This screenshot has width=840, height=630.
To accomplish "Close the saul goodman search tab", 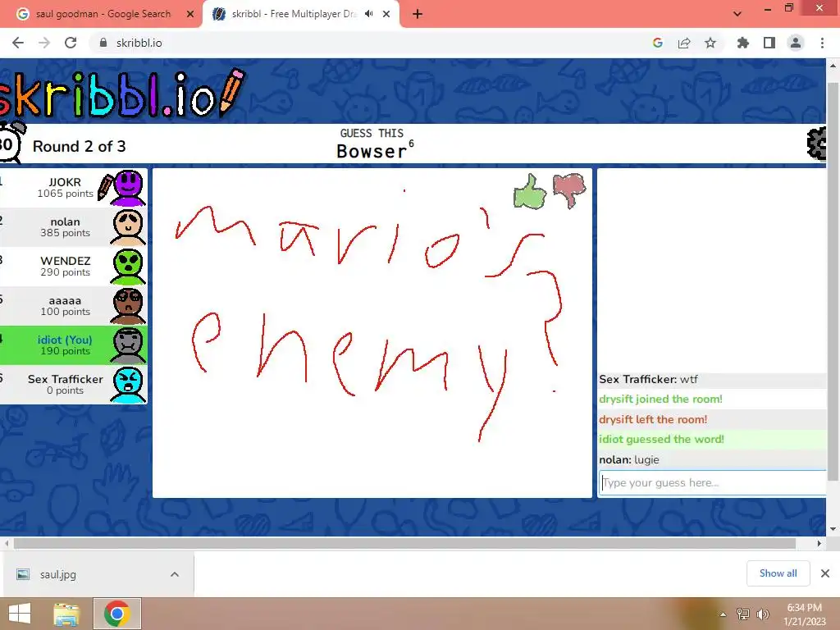I will point(190,14).
